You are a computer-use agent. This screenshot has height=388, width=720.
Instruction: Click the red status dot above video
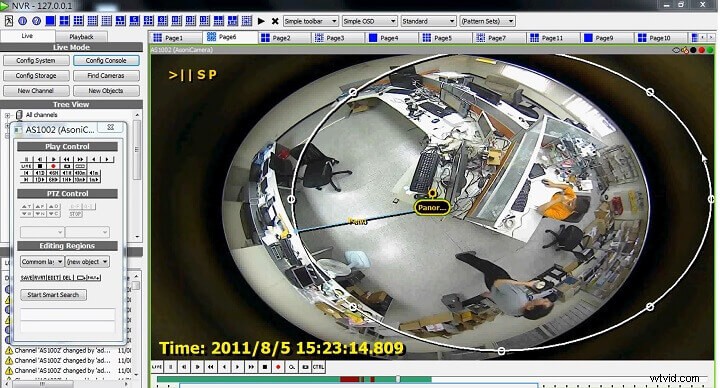[702, 50]
